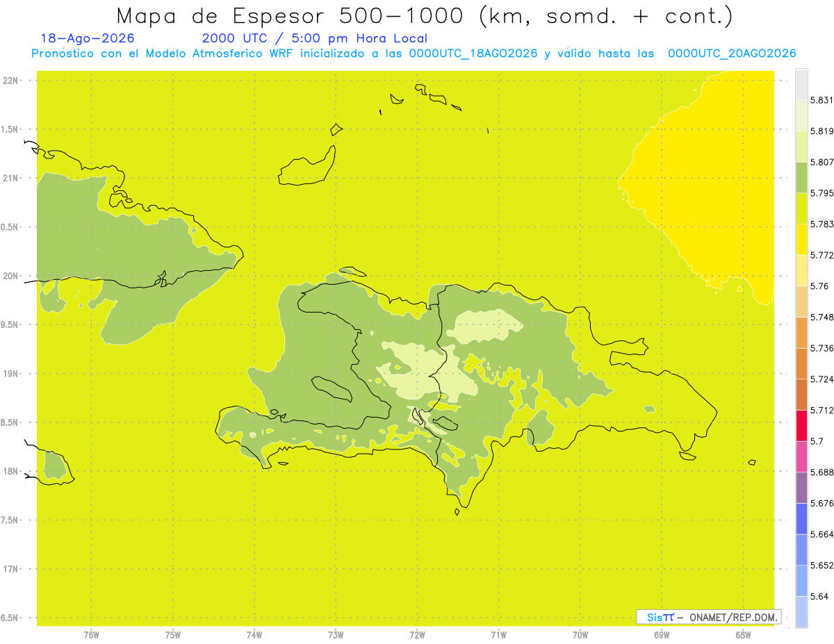Select the date label "18-Ago-2026"
This screenshot has height=644, width=834.
click(x=88, y=39)
